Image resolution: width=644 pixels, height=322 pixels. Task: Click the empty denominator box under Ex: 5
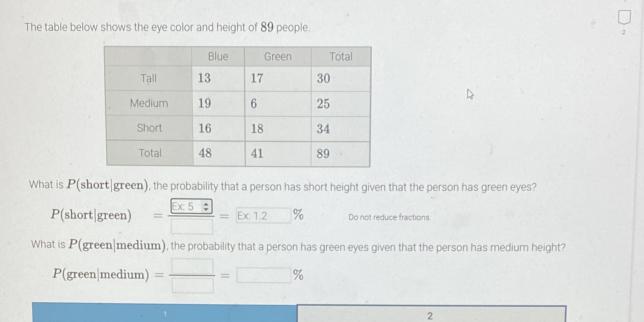point(191,226)
